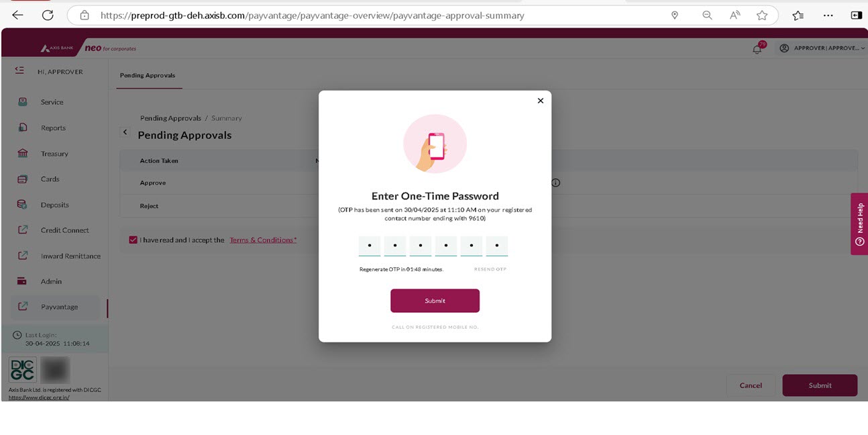
Task: Launch Credit Connect external link
Action: 64,230
